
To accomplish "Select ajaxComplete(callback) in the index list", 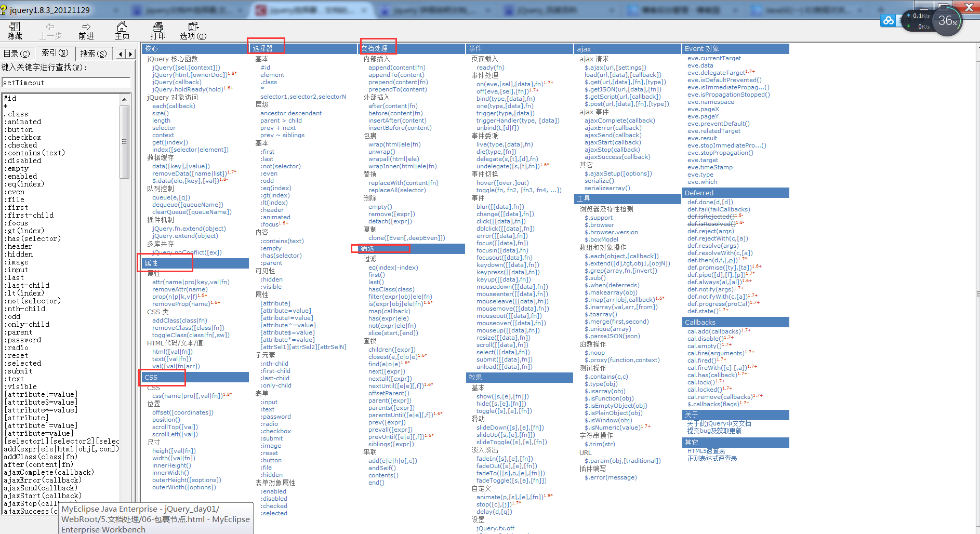I will pos(49,472).
